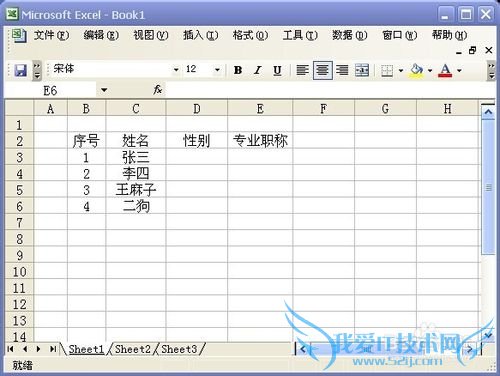Open the 格式(O) menu
Screen dimensions: 500x376
click(250, 35)
